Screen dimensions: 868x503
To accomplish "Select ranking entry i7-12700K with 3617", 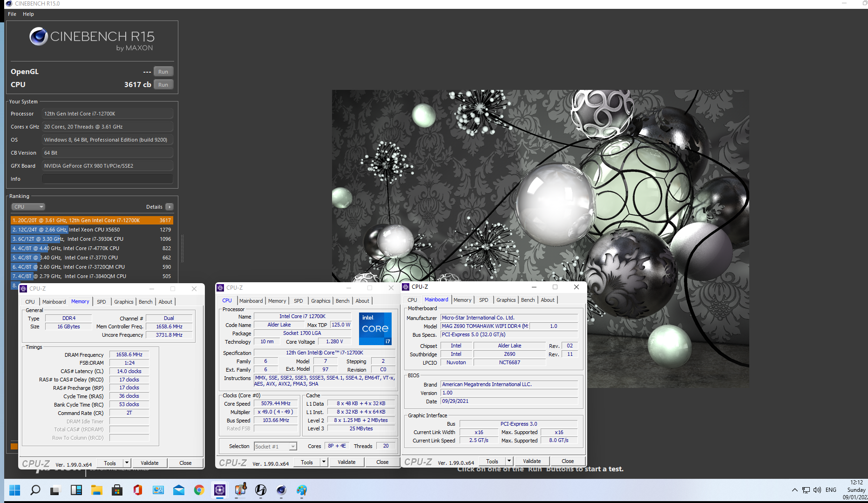I will tap(92, 220).
